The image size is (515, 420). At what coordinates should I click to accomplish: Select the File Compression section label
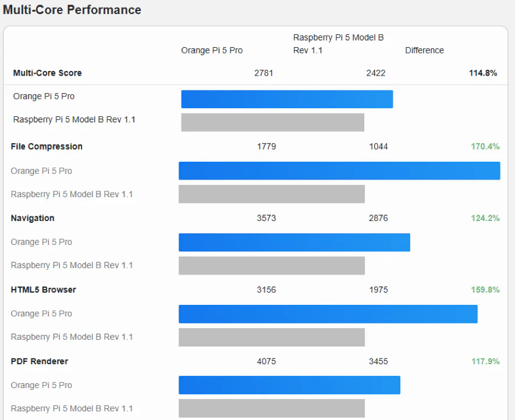coord(47,147)
